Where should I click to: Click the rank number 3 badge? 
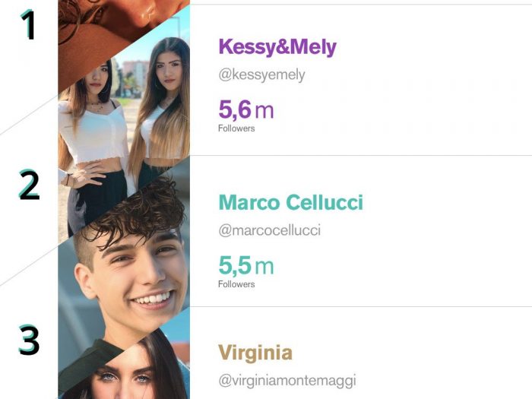tap(29, 340)
